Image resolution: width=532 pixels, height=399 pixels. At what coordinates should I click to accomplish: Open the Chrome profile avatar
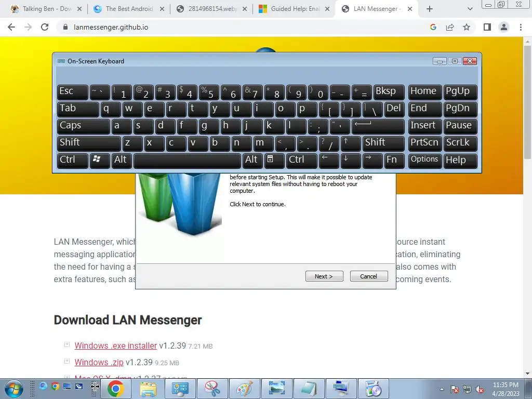click(504, 27)
